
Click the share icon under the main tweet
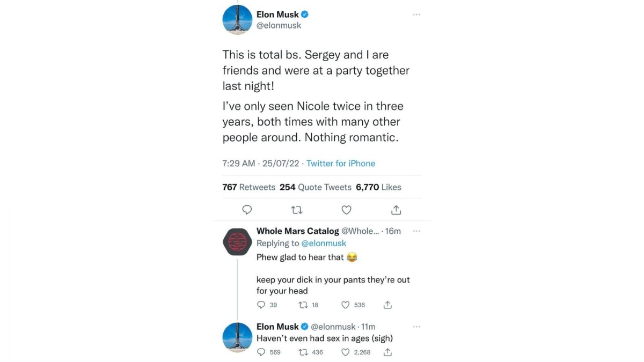tap(396, 210)
